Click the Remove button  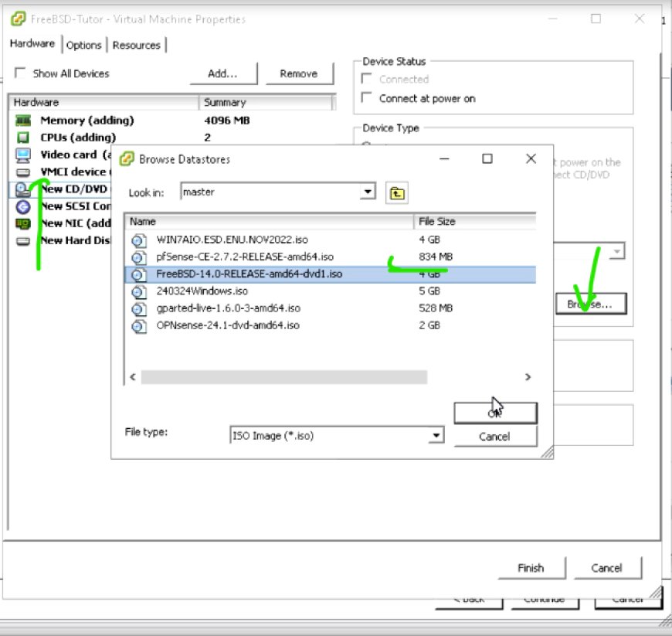click(299, 73)
